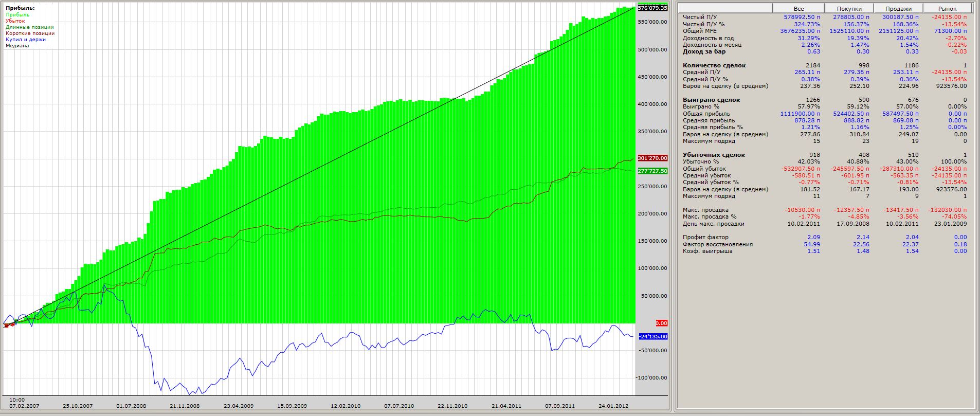Screen dimensions: 980x416
Task: Click the red 301'270.00 value marker
Action: 652,158
